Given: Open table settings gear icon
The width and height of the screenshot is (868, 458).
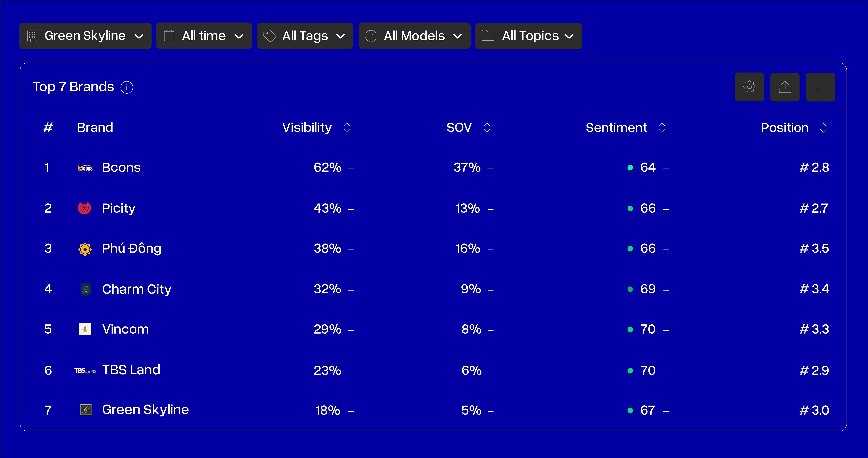Looking at the screenshot, I should (749, 87).
